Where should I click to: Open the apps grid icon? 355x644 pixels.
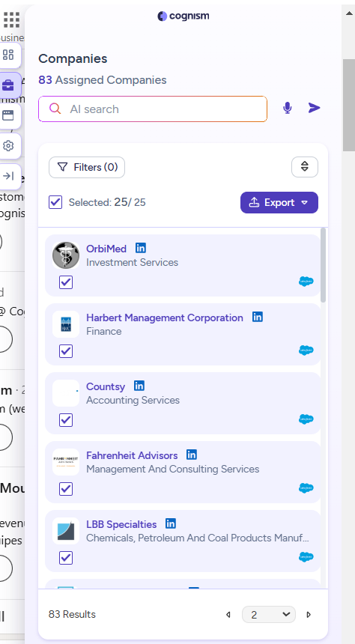pyautogui.click(x=11, y=19)
